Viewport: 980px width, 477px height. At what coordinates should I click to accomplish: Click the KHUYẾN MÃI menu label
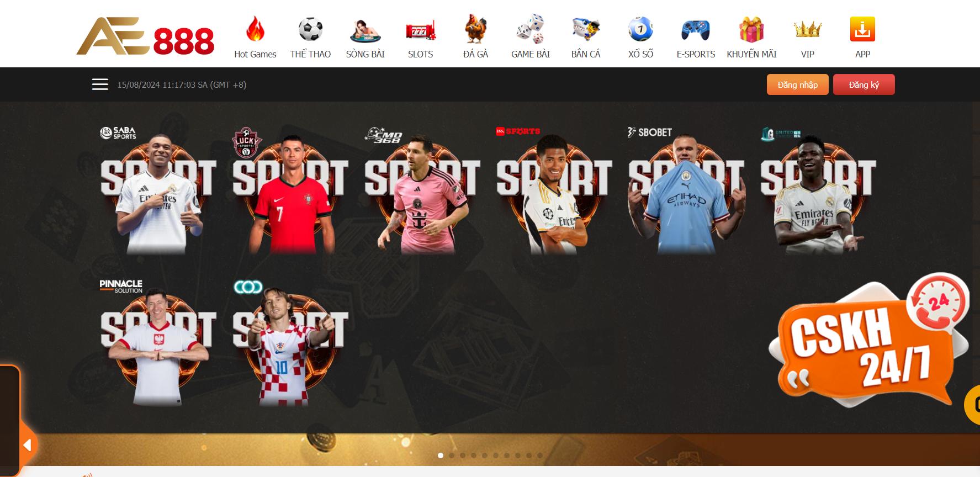point(751,54)
